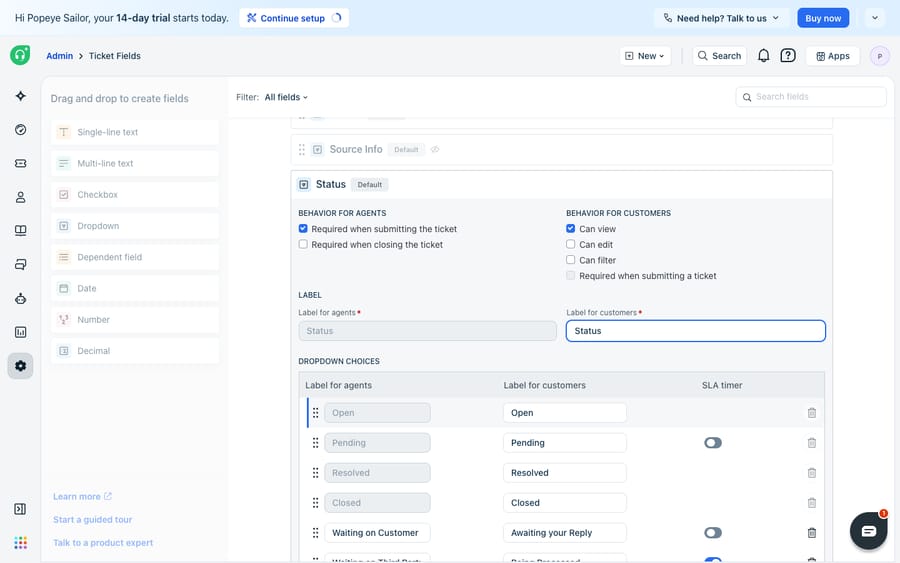Grab the Pending row drag handle
900x563 pixels.
[315, 442]
